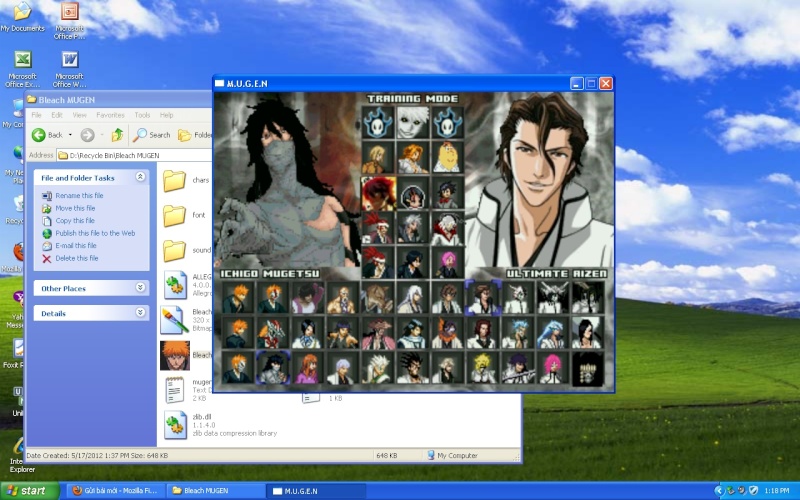800x500 pixels.
Task: Choose the bald muscular old man portrait
Action: point(342,298)
